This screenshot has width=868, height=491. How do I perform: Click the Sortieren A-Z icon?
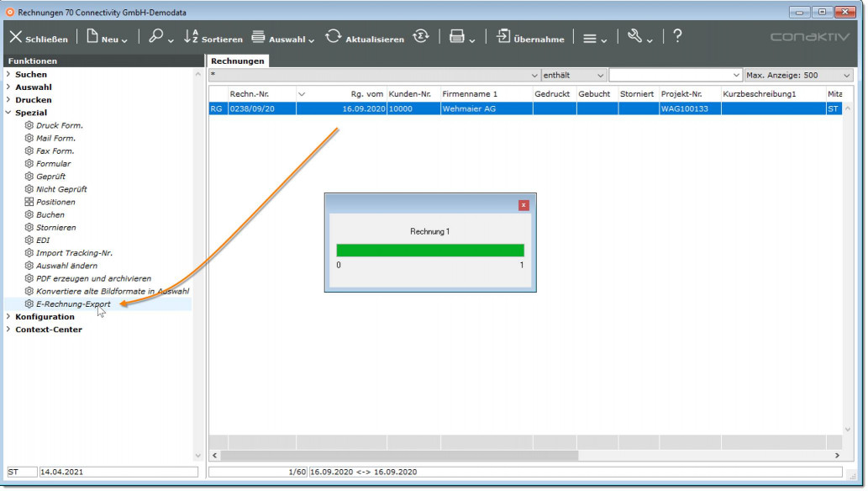[x=191, y=37]
